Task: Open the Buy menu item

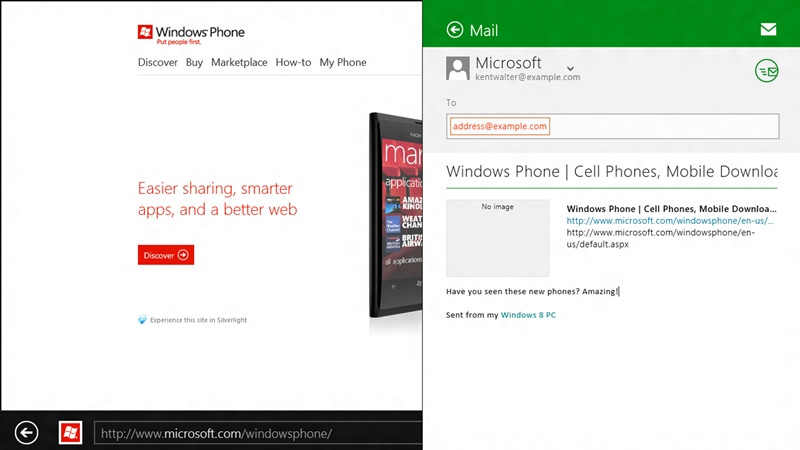Action: pyautogui.click(x=194, y=62)
